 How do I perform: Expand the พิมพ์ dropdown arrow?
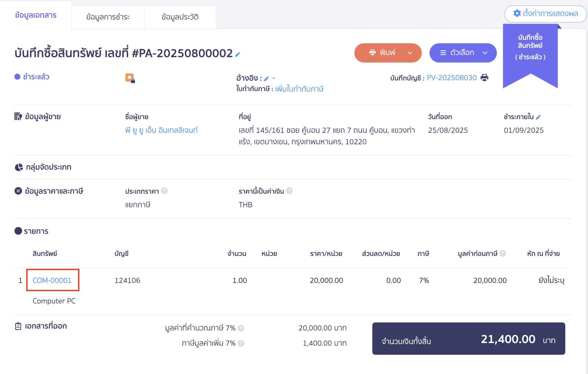410,53
